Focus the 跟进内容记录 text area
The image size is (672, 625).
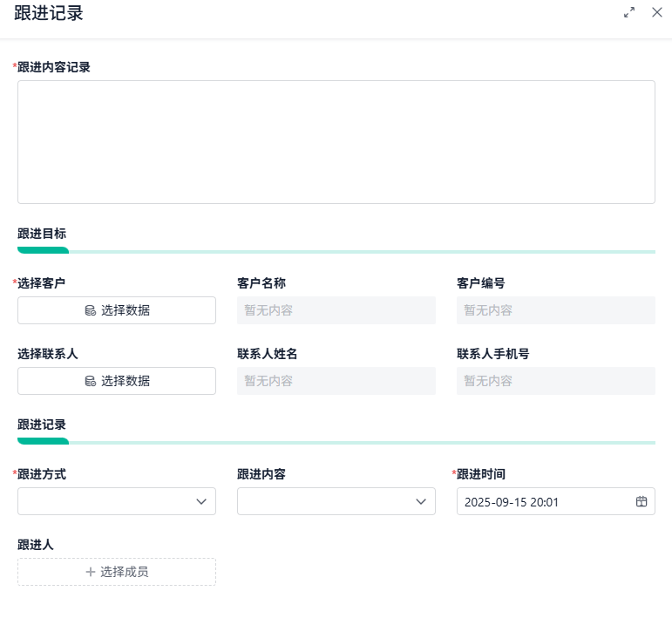336,142
